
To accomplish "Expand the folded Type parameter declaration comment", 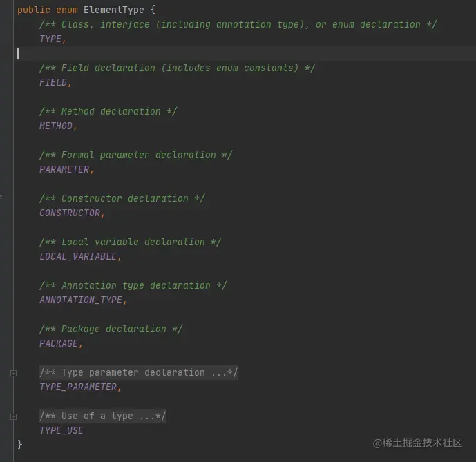I will [x=138, y=373].
